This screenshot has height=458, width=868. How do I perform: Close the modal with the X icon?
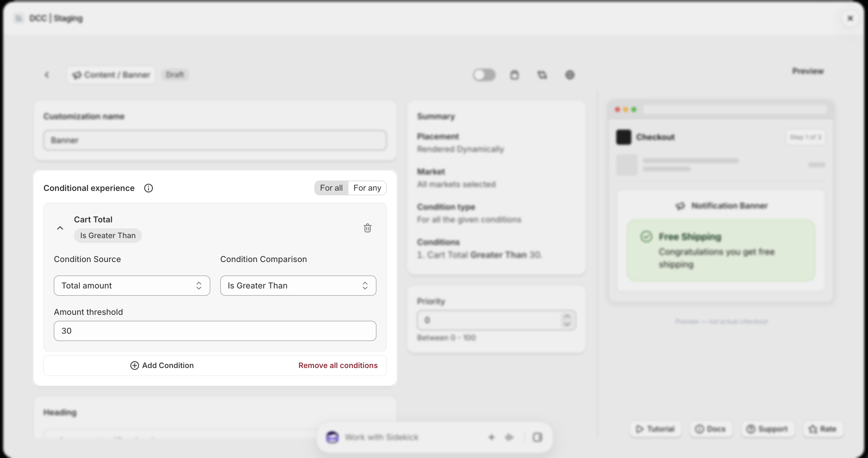850,18
